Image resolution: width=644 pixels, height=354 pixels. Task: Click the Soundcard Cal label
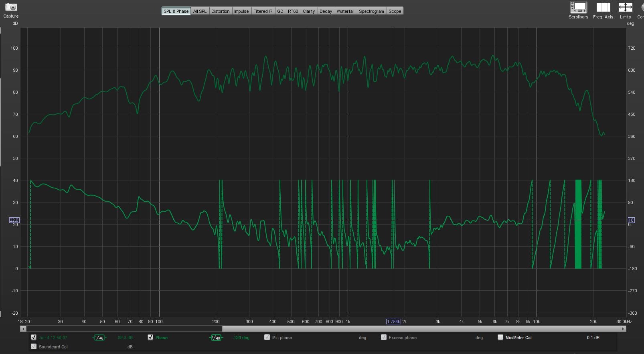(53, 347)
